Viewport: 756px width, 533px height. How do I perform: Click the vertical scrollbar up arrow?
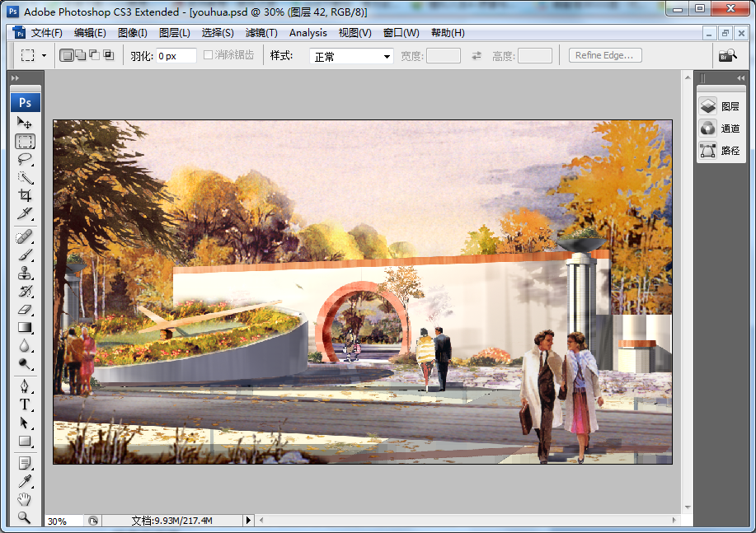(688, 77)
